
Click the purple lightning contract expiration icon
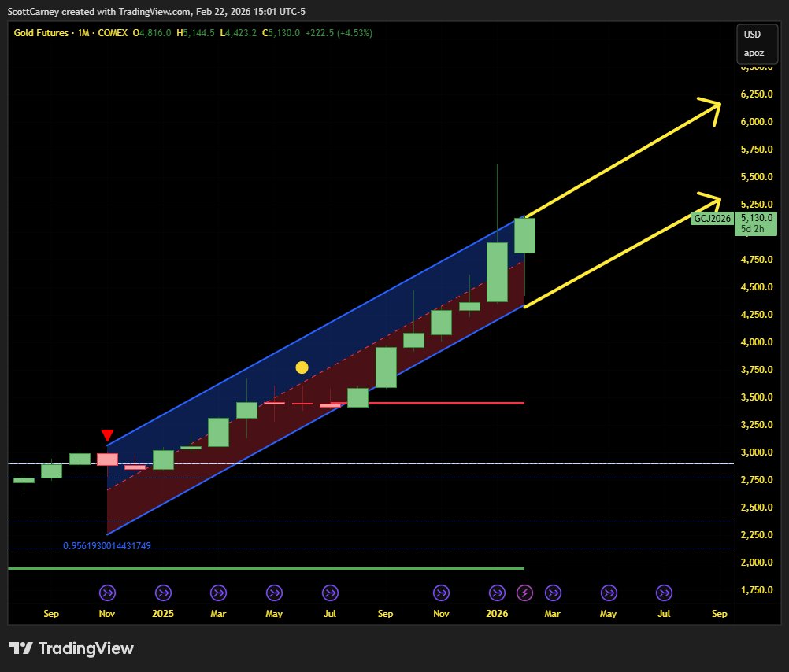pos(524,593)
